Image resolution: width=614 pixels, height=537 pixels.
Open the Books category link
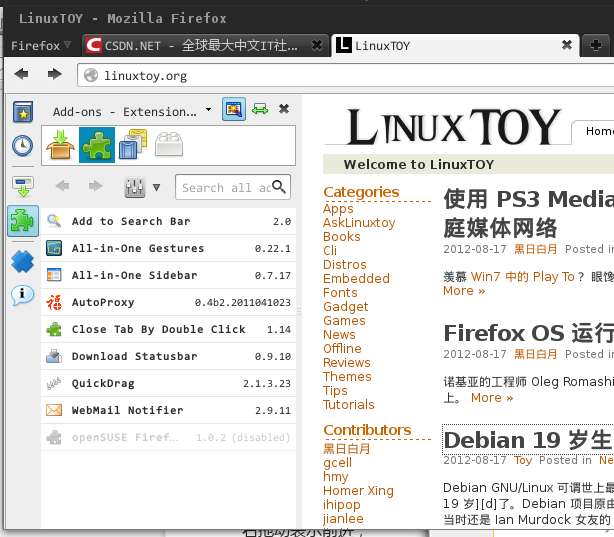pos(341,237)
